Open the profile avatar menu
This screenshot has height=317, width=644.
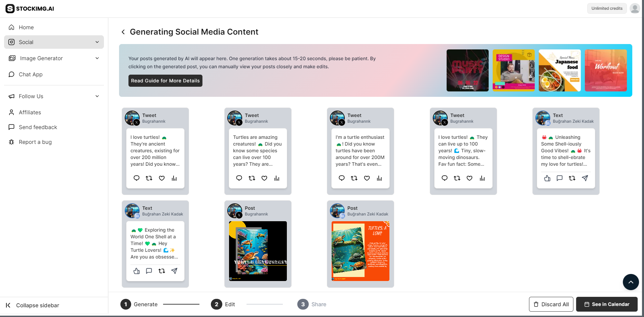pyautogui.click(x=635, y=8)
